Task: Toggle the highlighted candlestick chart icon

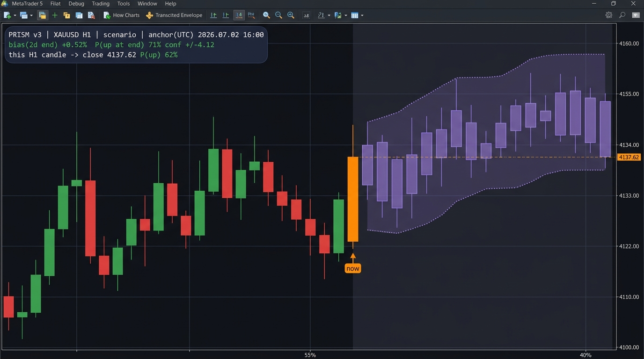Action: pos(239,15)
